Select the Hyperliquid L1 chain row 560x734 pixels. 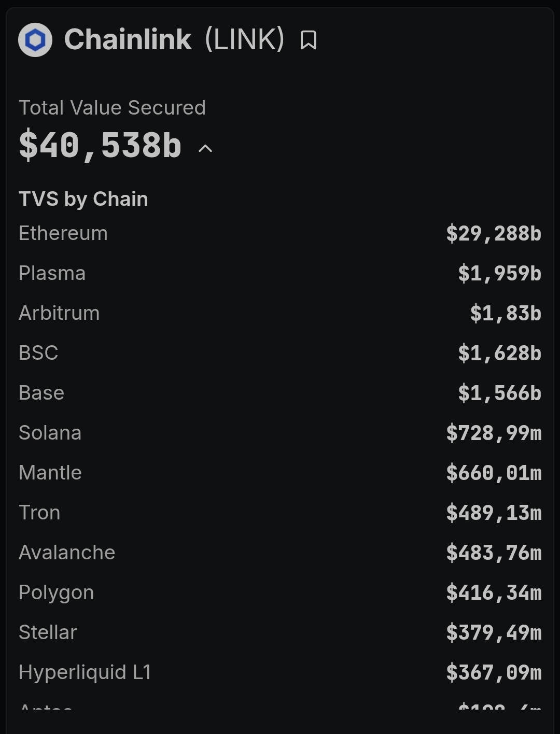(x=280, y=672)
